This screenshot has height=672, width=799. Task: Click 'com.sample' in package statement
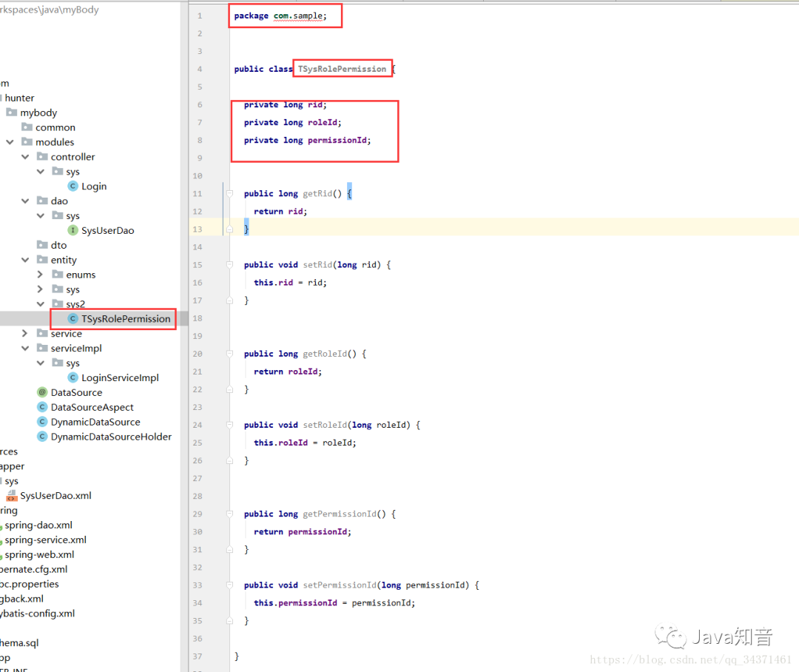click(x=297, y=16)
